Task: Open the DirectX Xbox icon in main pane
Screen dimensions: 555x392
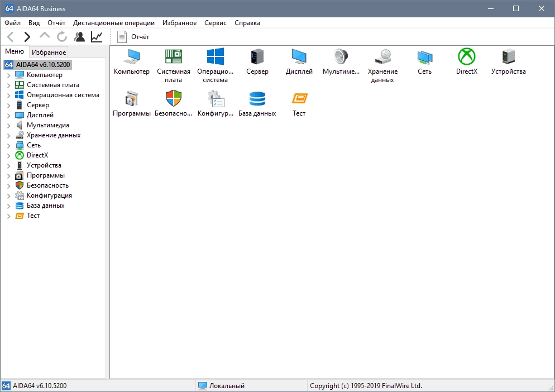Action: (x=467, y=57)
